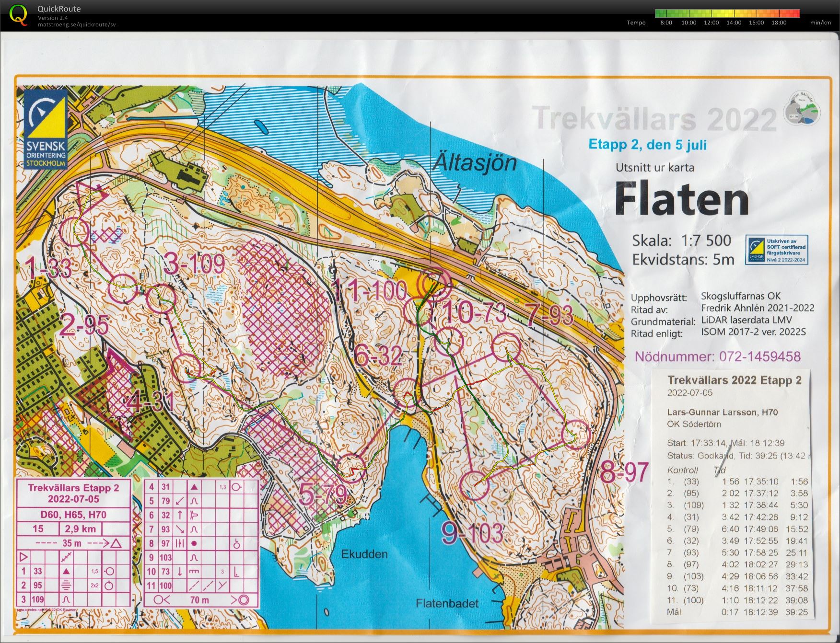Click control circle 3 below label 3-109
Screen dimensions: 840x643
pos(161,298)
